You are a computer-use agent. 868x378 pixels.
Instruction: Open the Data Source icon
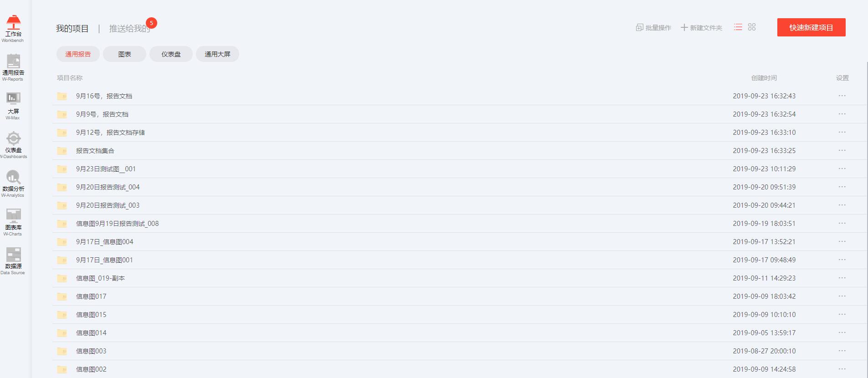coord(13,261)
